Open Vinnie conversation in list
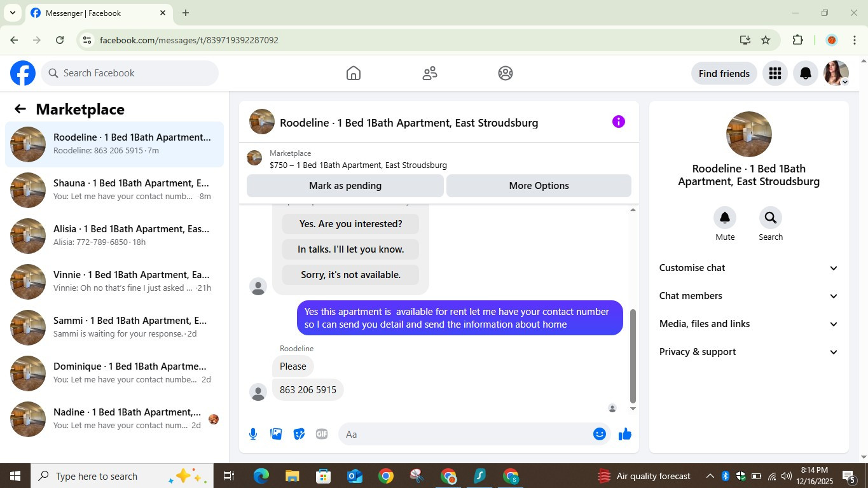This screenshot has height=488, width=868. click(114, 281)
